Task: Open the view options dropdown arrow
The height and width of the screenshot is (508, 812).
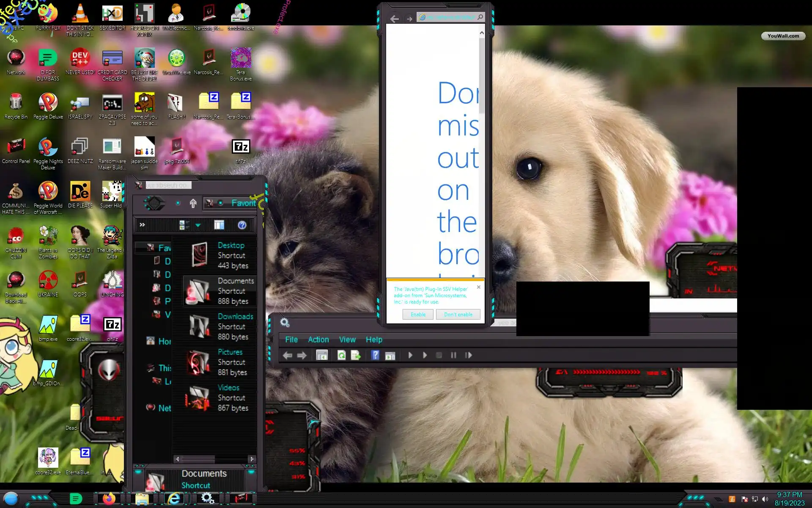Action: (198, 225)
